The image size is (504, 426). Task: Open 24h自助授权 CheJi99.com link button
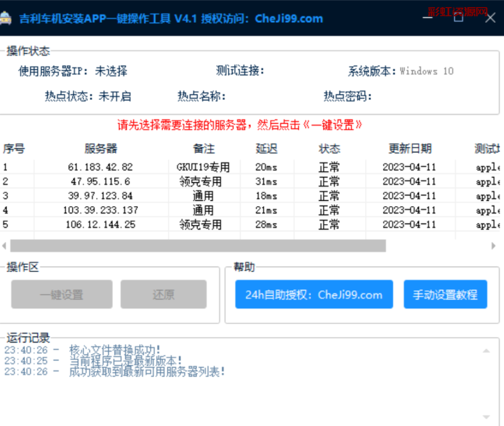click(x=313, y=295)
